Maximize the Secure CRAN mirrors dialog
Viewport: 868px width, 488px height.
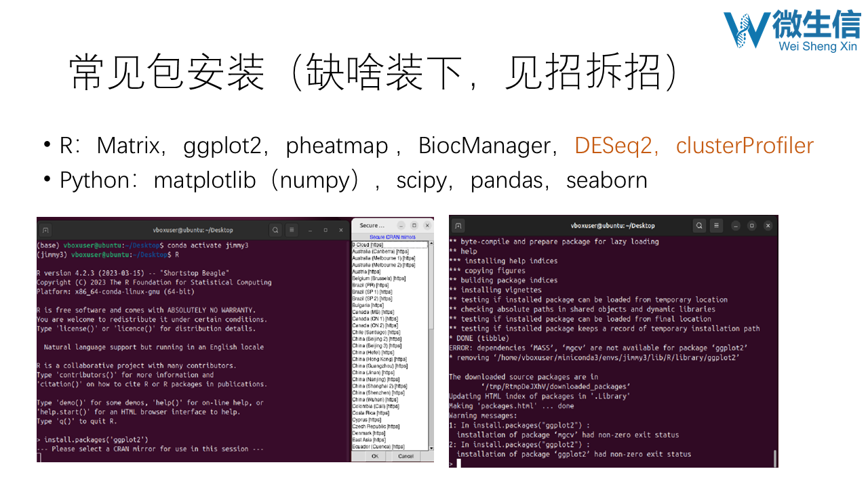[414, 226]
